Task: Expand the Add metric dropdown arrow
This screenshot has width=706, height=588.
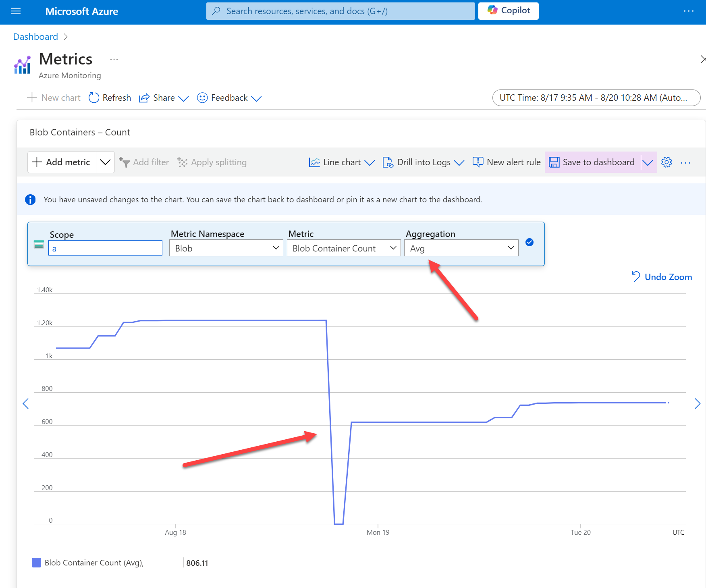Action: (x=105, y=162)
